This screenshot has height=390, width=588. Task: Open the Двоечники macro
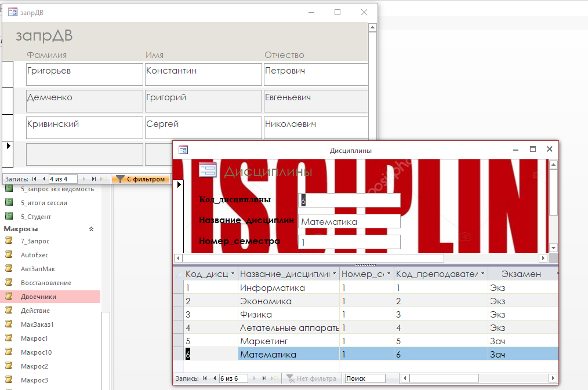(38, 297)
